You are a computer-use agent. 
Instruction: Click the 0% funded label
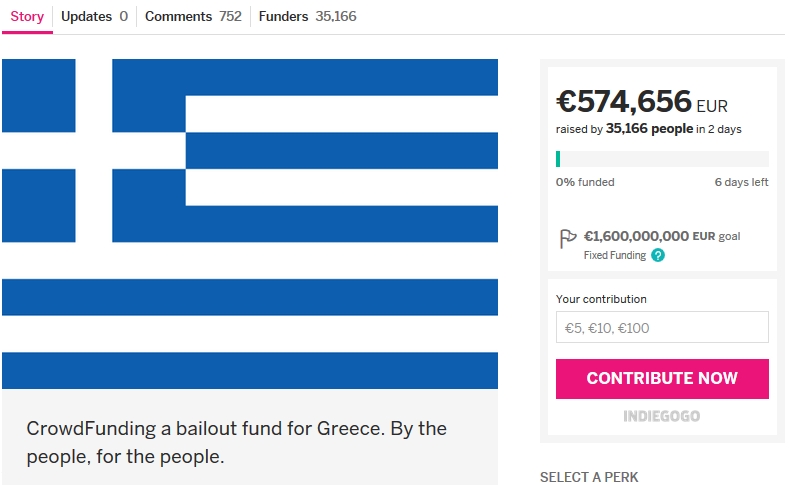click(x=585, y=182)
